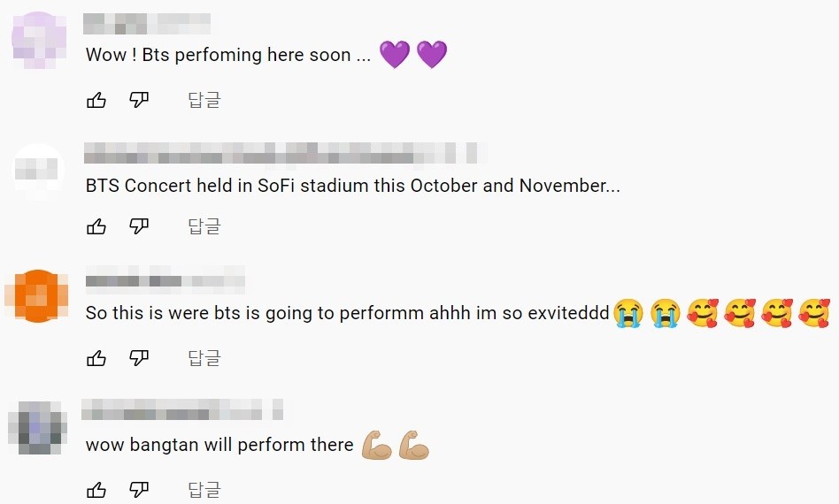Dislike the "wow bangtan will perform there" comment

pyautogui.click(x=139, y=489)
